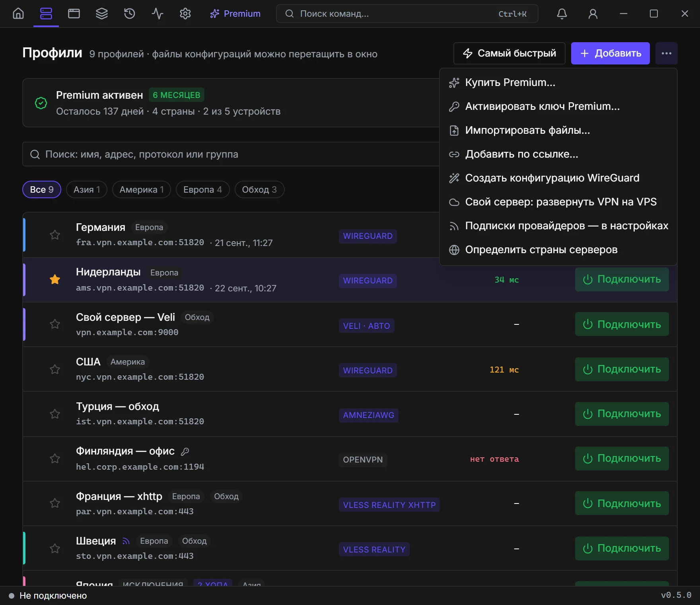This screenshot has width=700, height=605.
Task: Filter profiles by Америка
Action: [142, 189]
